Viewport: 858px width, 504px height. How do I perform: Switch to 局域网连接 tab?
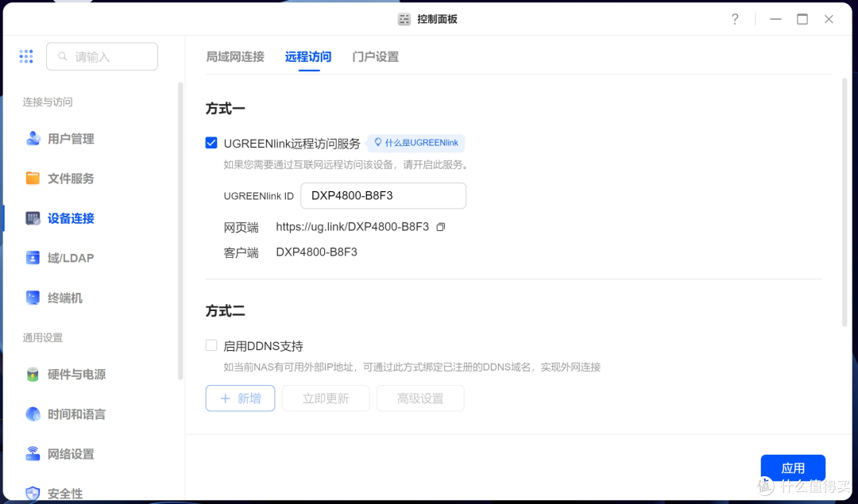coord(235,56)
